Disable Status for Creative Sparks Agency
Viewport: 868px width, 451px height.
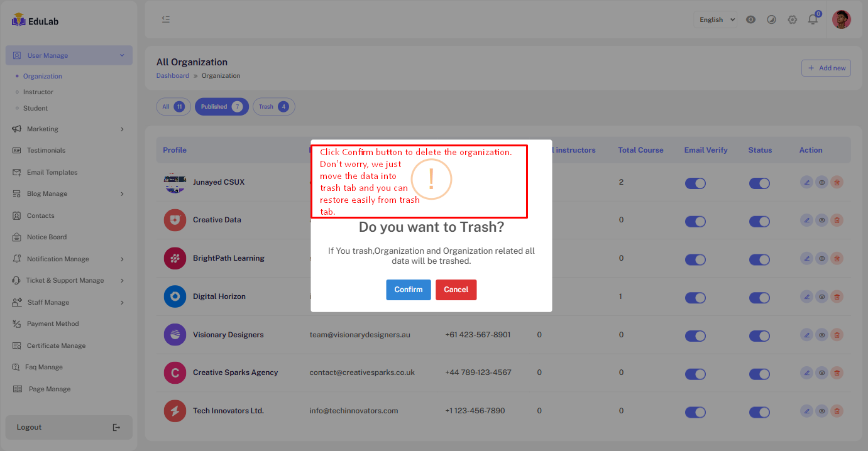point(759,374)
